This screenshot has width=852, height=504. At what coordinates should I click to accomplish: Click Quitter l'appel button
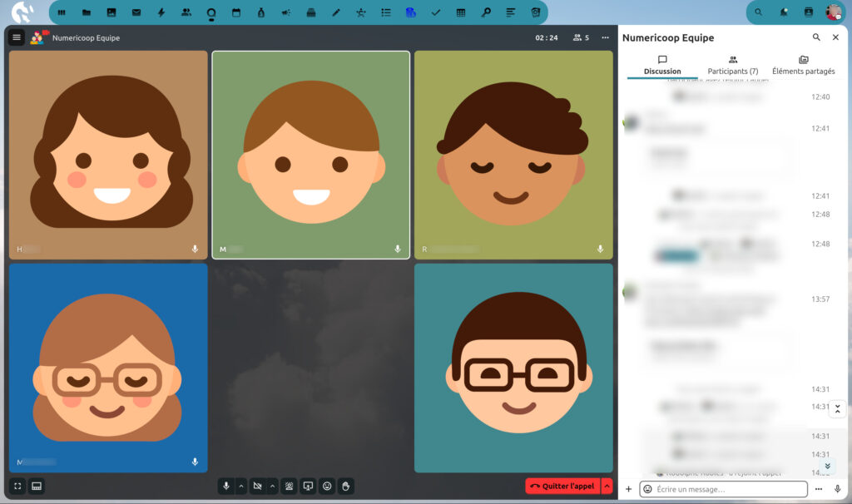coord(562,486)
